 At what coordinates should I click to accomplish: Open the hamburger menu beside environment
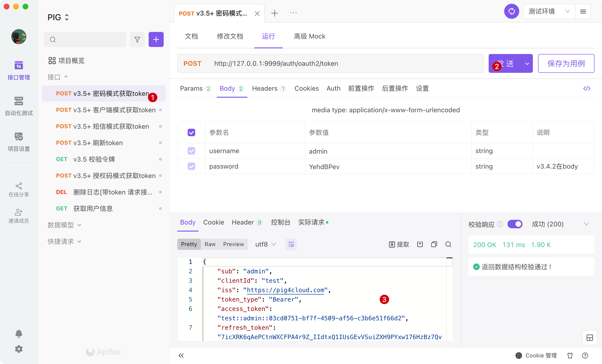click(x=583, y=12)
